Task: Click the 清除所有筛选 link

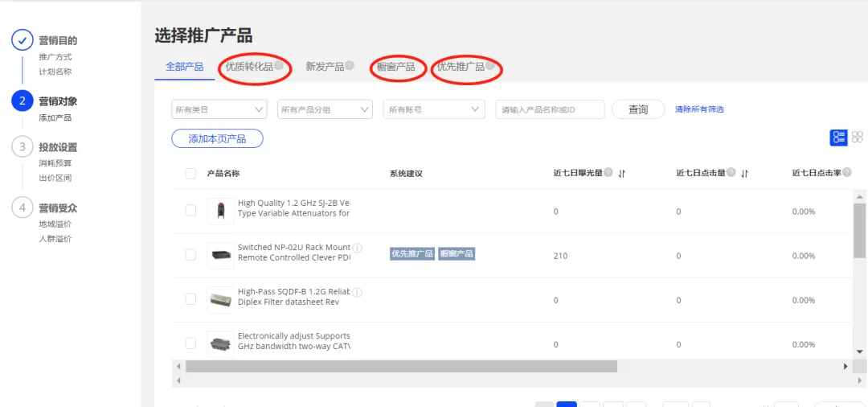Action: tap(699, 109)
